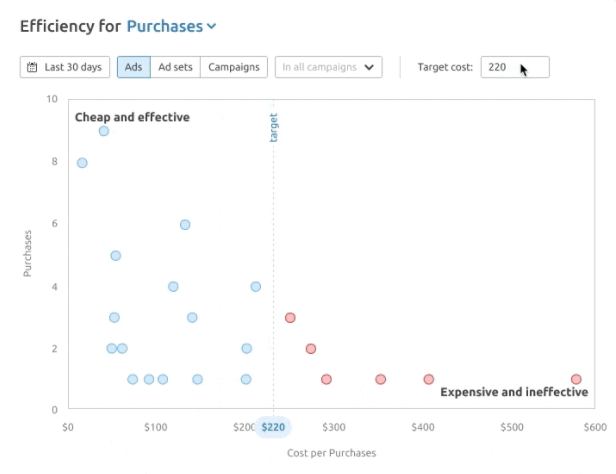Screen dimensions: 616x474
Task: Click the vertical target line label
Action: (274, 127)
